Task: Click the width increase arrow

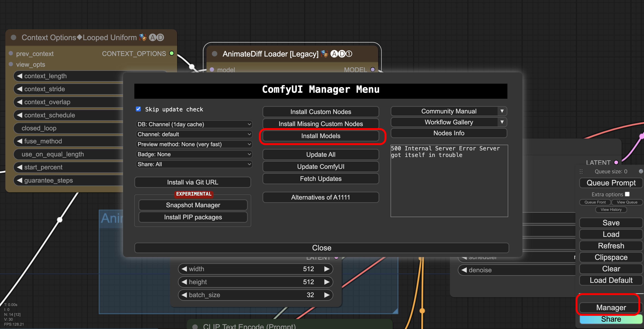Action: [327, 269]
